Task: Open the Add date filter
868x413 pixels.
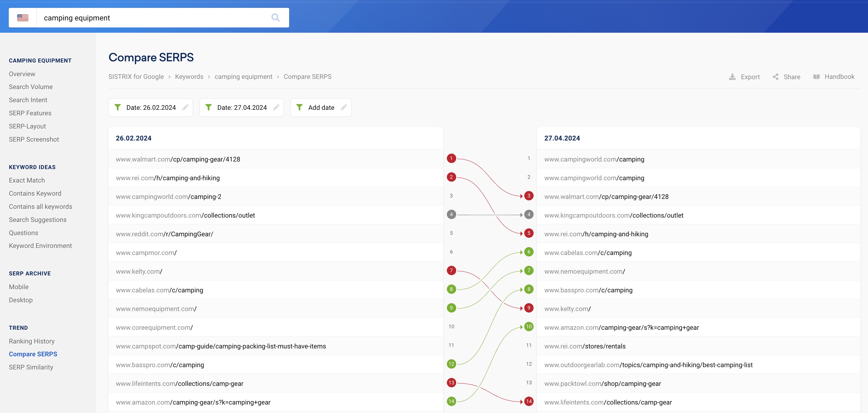Action: pos(321,107)
